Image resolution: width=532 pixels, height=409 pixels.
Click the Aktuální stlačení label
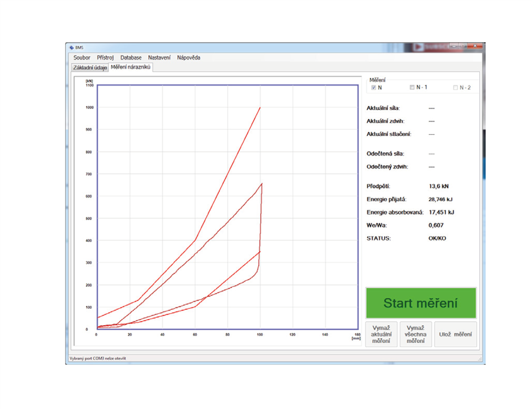(389, 134)
